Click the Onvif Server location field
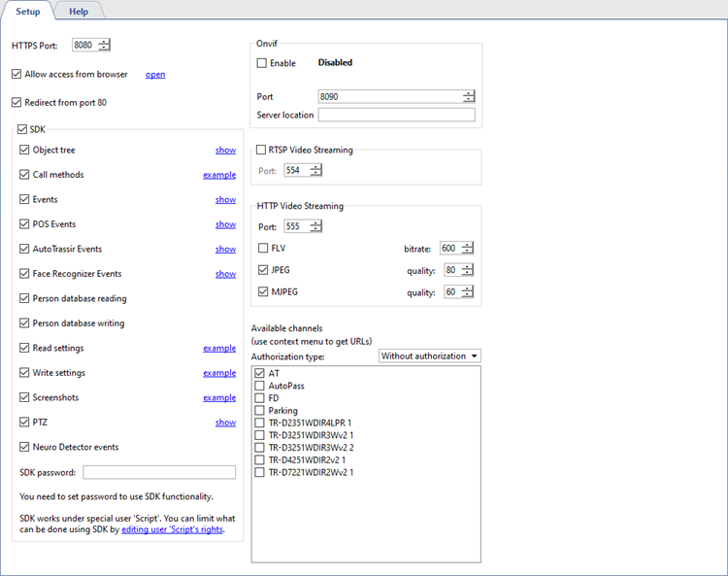The height and width of the screenshot is (576, 728). [396, 115]
